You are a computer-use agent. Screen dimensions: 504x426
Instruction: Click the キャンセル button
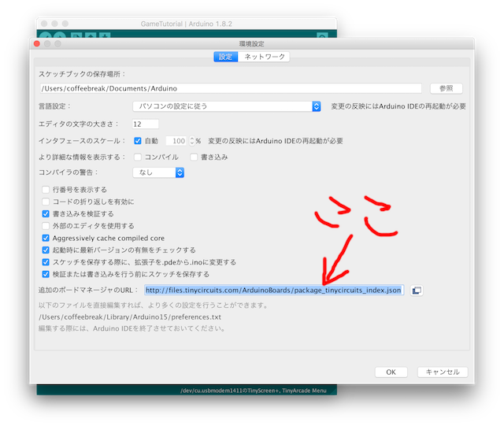(x=443, y=372)
